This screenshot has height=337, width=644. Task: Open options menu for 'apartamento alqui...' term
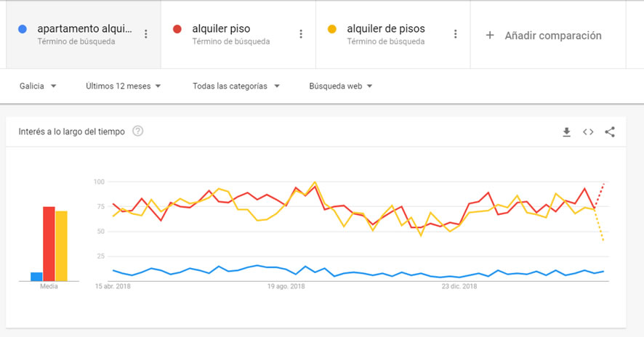pos(146,34)
